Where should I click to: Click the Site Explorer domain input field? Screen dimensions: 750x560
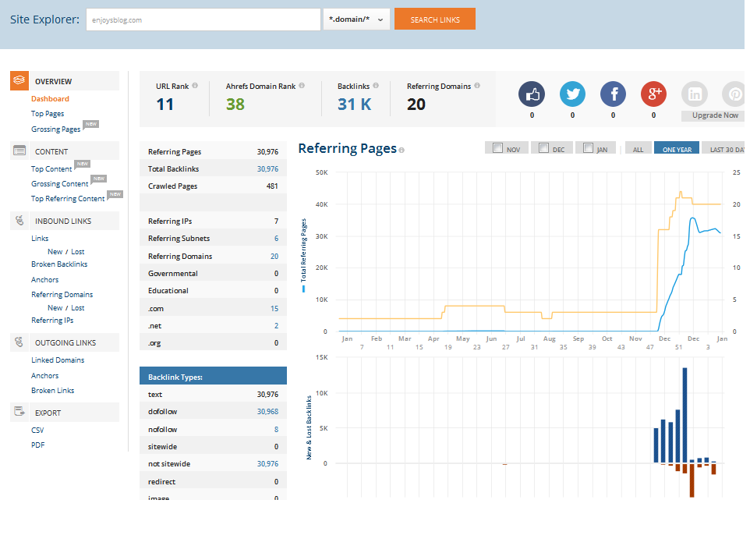pos(203,19)
